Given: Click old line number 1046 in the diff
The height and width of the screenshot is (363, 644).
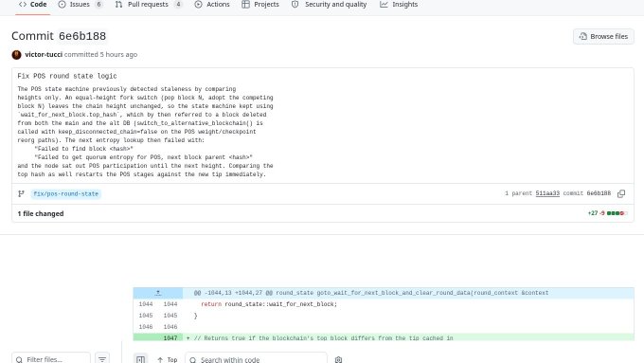Looking at the screenshot, I should tap(146, 327).
